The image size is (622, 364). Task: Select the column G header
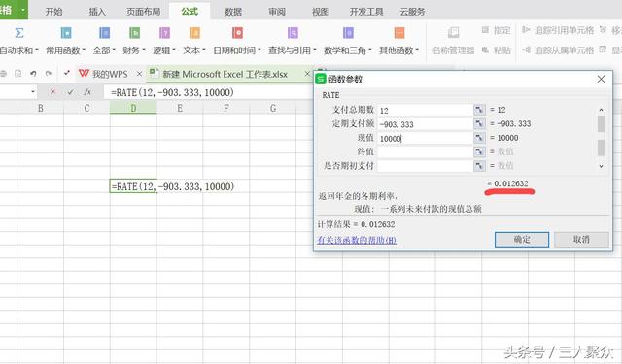[273, 108]
